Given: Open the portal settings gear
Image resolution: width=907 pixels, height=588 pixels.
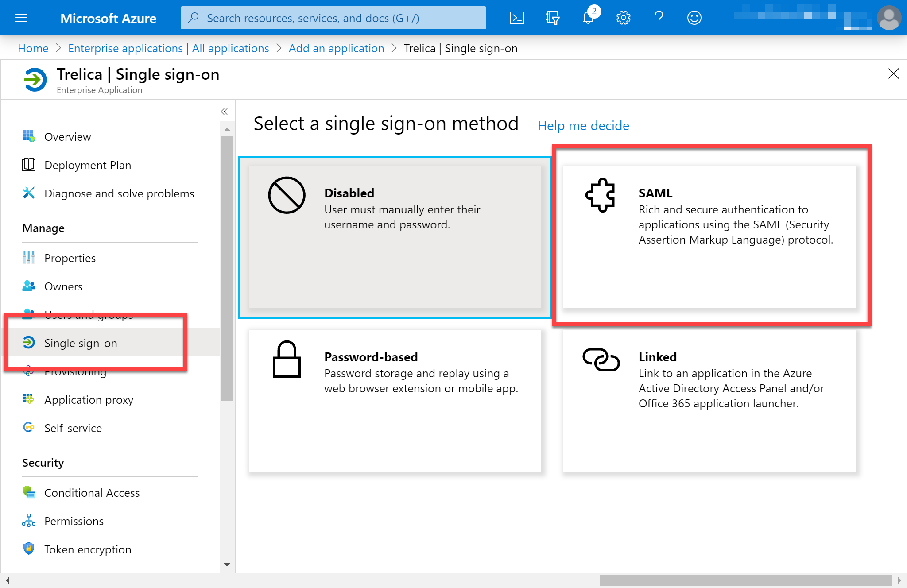Looking at the screenshot, I should (x=624, y=18).
